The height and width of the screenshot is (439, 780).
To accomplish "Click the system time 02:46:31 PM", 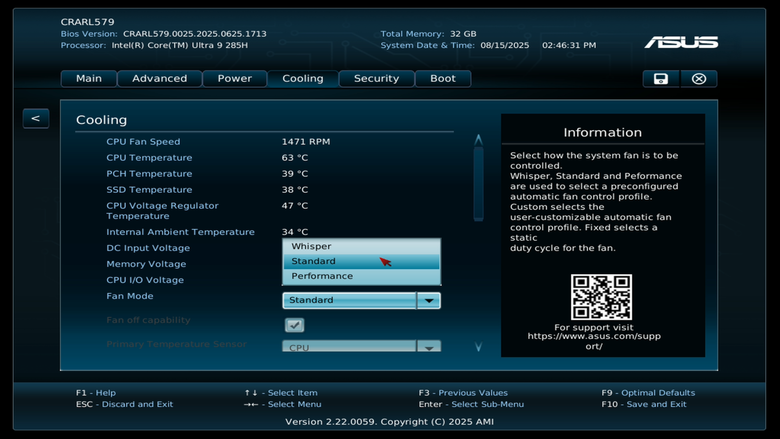I will tap(569, 45).
